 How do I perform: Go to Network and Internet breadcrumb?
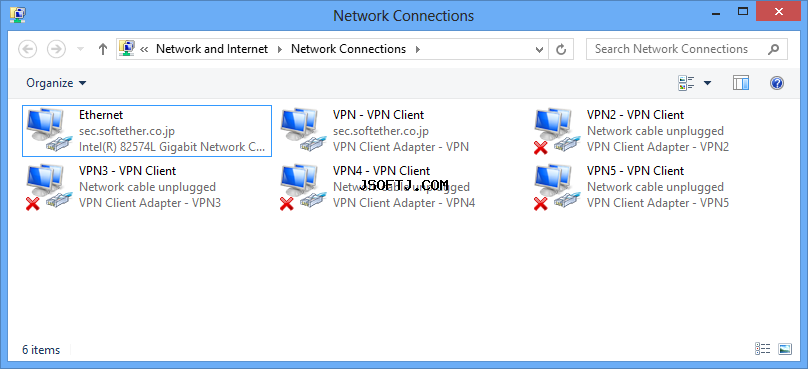(x=212, y=49)
